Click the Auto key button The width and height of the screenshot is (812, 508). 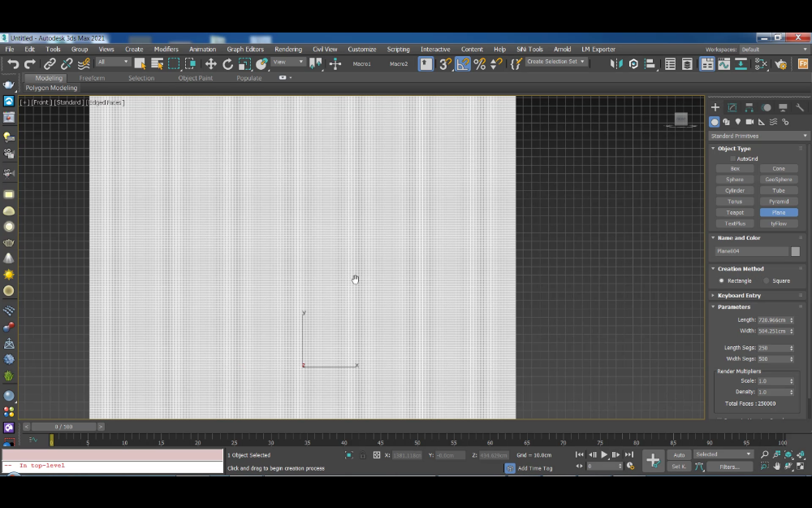(679, 454)
